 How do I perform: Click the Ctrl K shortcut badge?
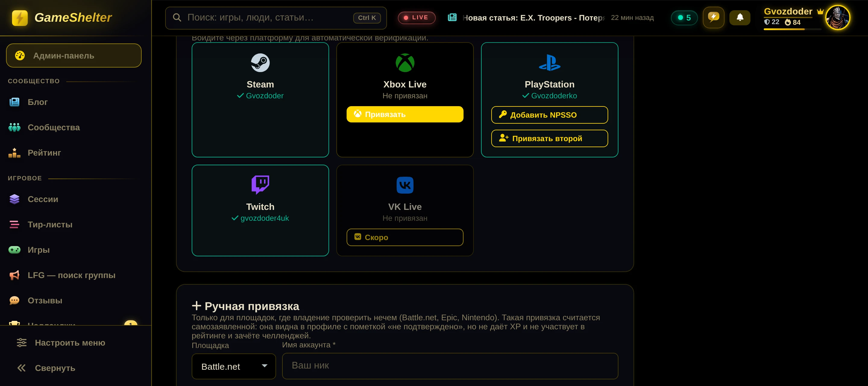point(367,18)
